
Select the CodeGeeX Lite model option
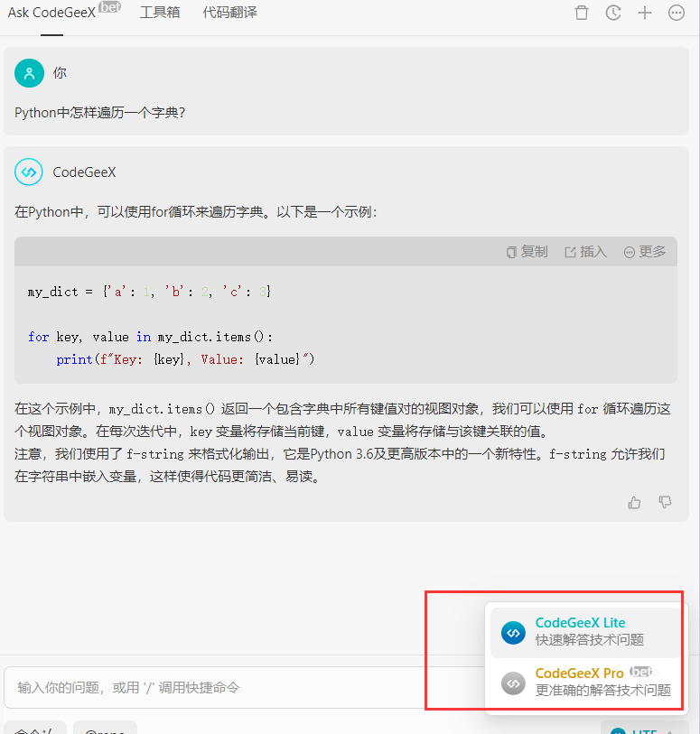click(585, 632)
